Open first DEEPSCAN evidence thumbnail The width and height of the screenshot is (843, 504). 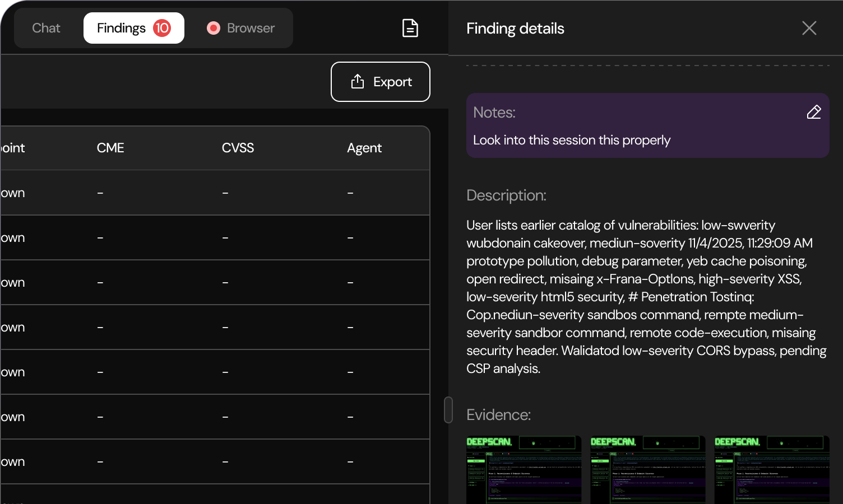pyautogui.click(x=524, y=469)
